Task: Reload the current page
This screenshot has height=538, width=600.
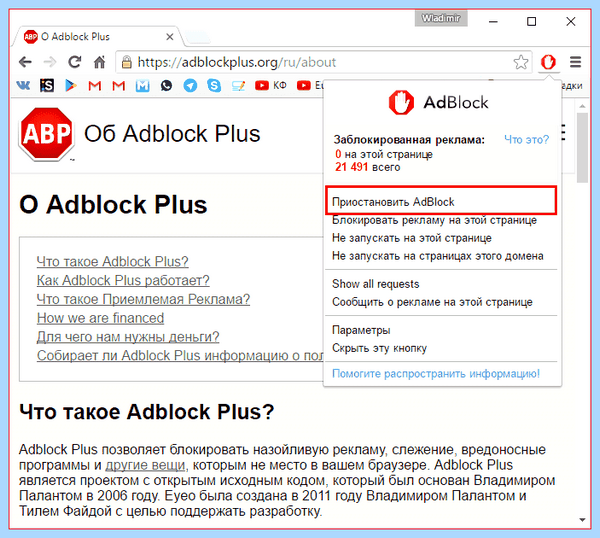Action: (x=75, y=62)
